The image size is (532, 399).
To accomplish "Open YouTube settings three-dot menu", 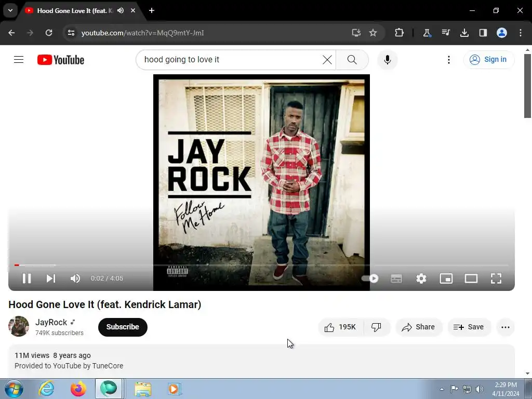I will pos(448,60).
